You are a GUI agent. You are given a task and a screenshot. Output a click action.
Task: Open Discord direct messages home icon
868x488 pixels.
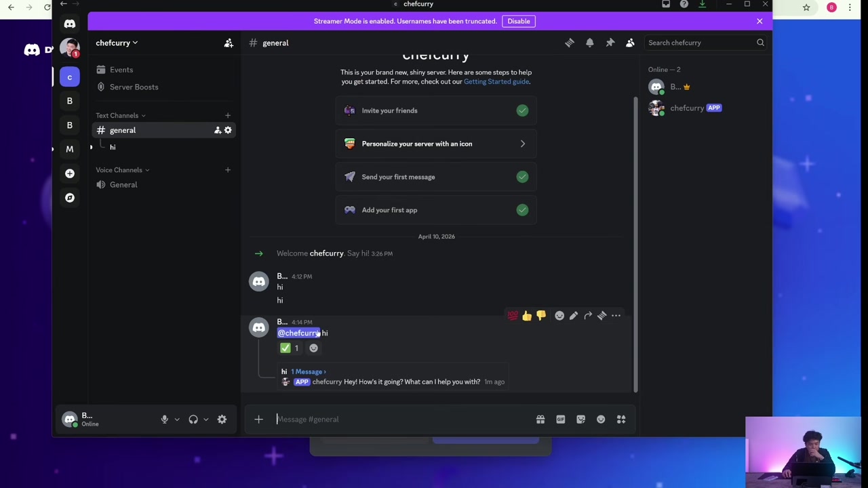[69, 24]
